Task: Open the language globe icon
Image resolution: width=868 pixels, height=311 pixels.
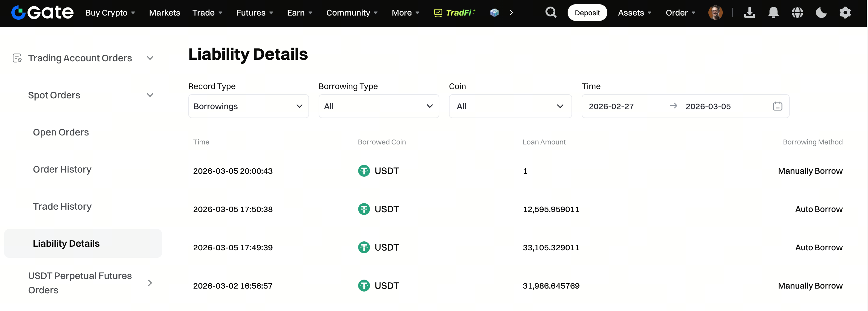Action: [x=797, y=13]
